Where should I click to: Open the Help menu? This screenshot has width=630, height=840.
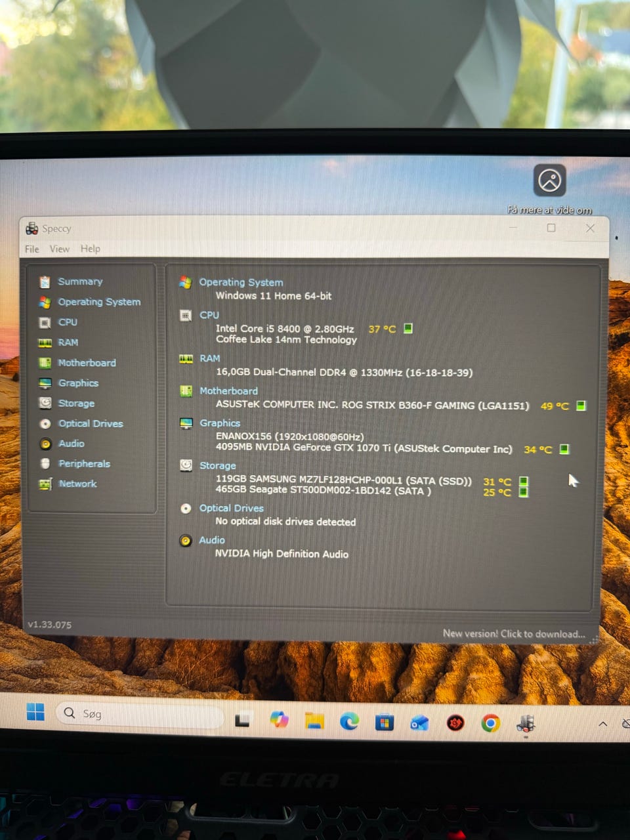point(91,249)
